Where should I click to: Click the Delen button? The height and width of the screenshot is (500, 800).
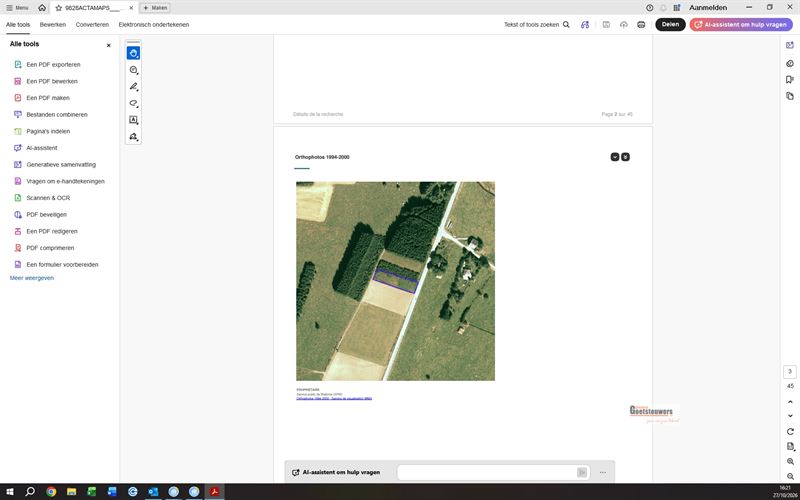coord(670,24)
